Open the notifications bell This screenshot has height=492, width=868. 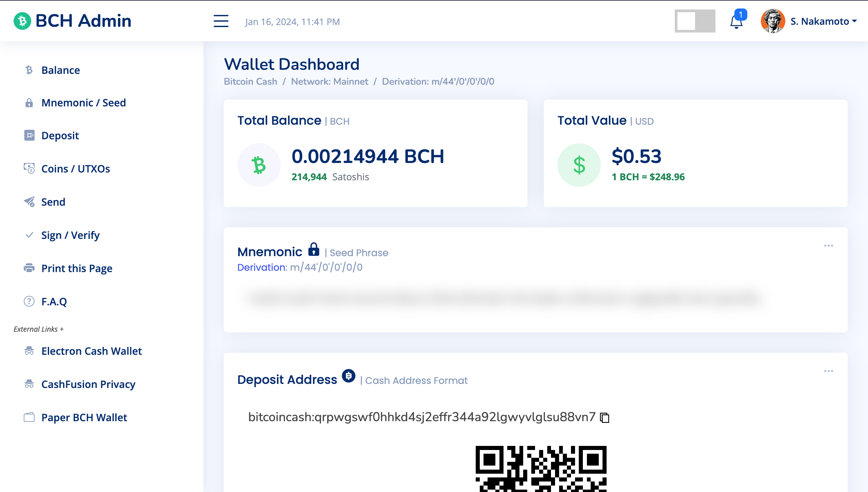[x=736, y=22]
